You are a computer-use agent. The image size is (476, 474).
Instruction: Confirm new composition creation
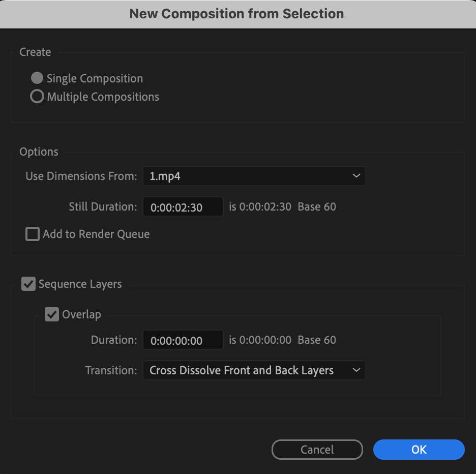pos(419,450)
